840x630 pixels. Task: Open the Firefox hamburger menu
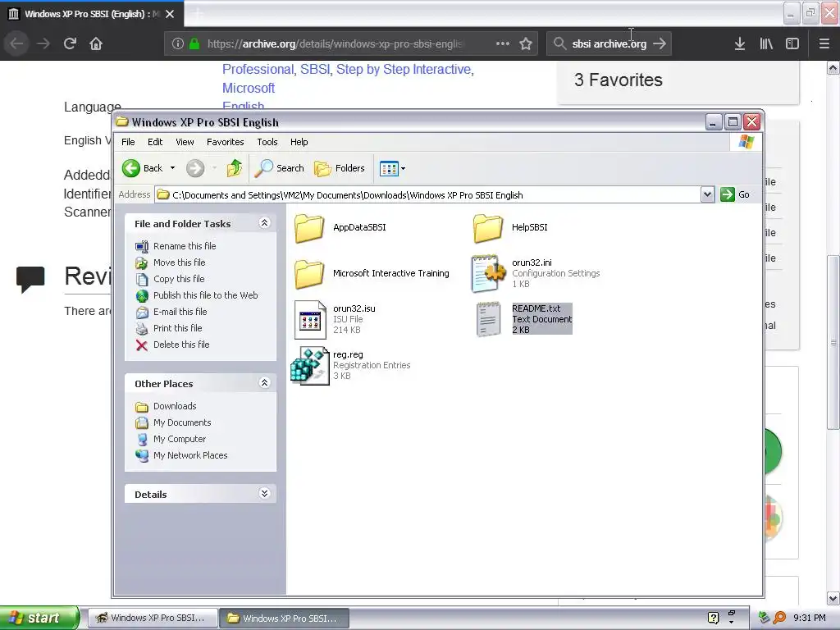(824, 43)
